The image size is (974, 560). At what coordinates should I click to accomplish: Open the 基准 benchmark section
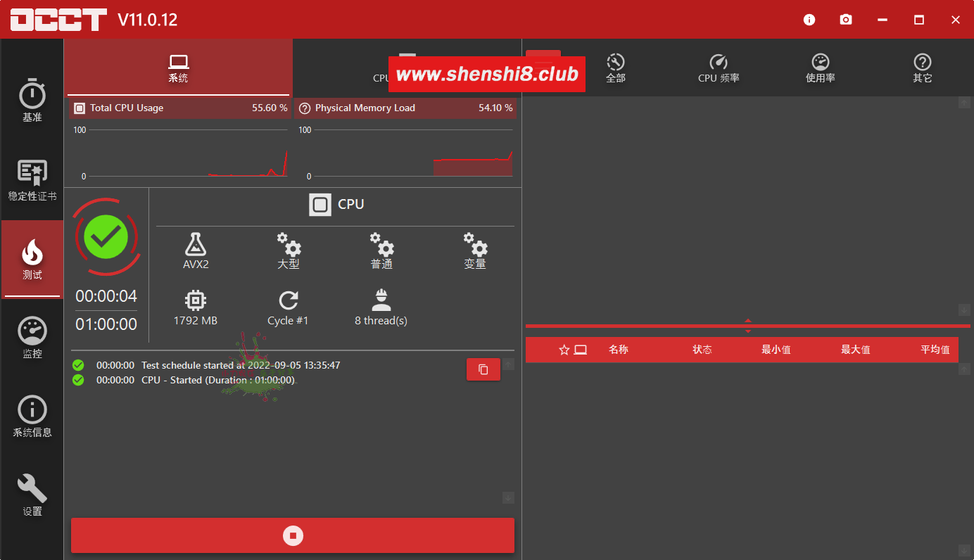click(32, 101)
